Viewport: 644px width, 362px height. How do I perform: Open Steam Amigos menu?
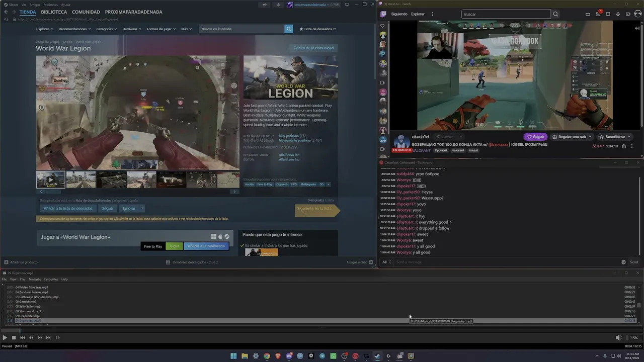35,5
